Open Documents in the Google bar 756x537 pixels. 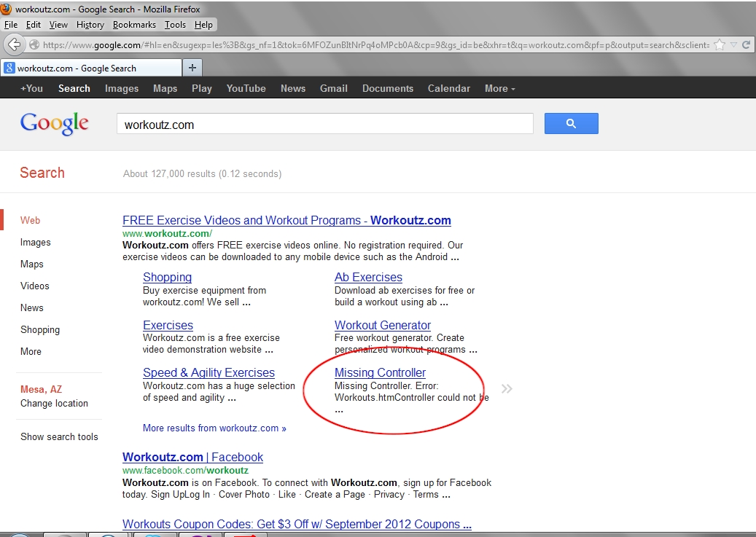[x=388, y=88]
